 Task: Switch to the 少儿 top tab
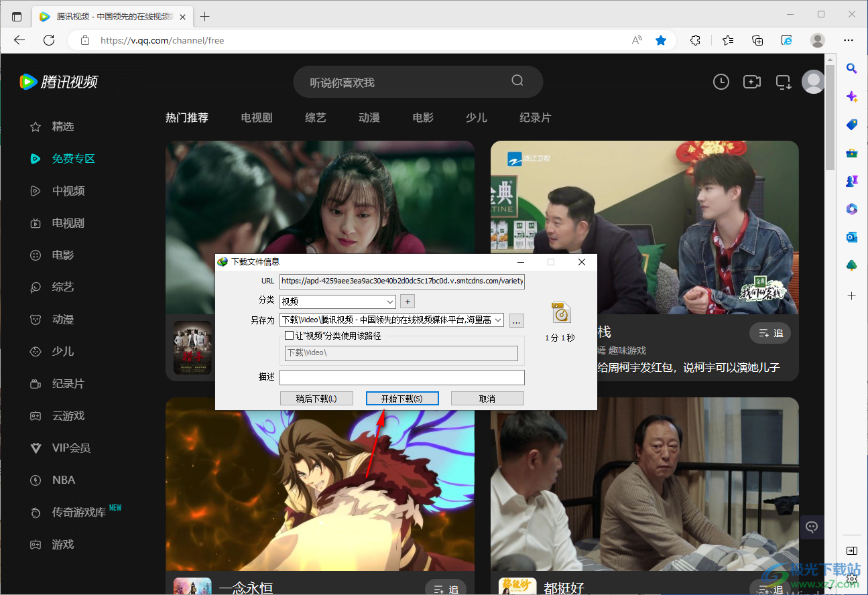[477, 117]
